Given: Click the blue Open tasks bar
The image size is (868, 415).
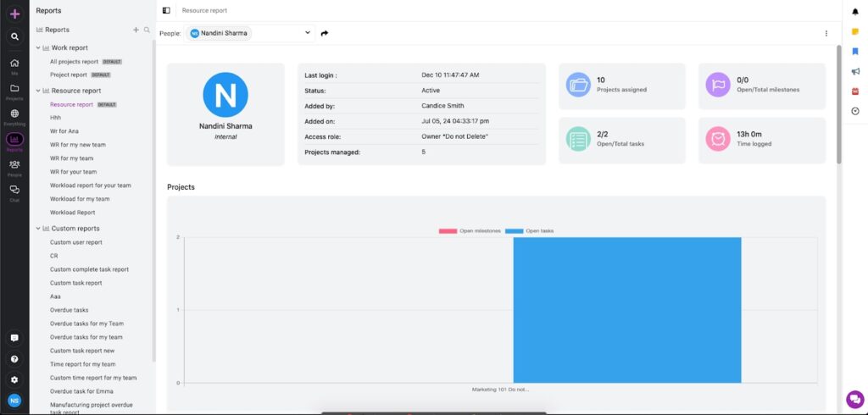Looking at the screenshot, I should coord(627,310).
